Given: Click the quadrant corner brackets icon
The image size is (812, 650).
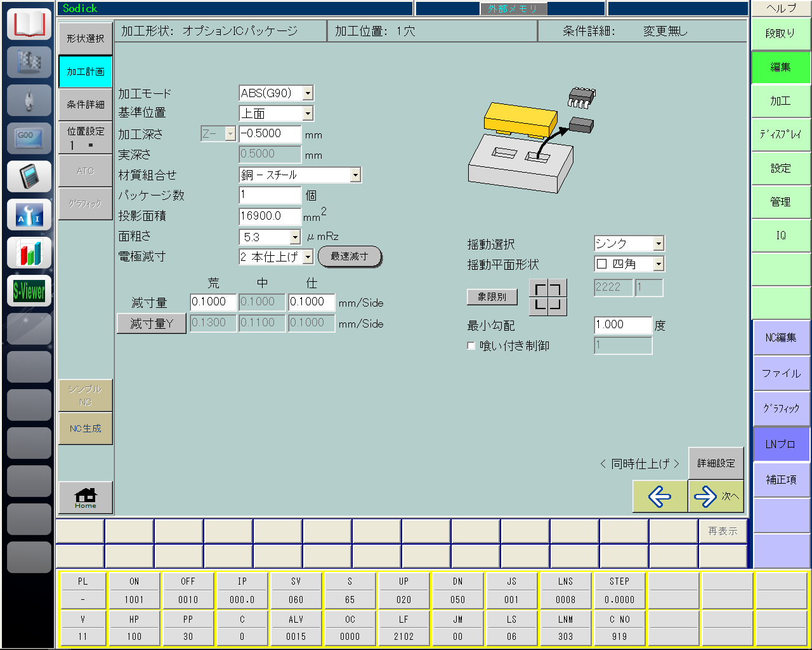Looking at the screenshot, I should pyautogui.click(x=548, y=297).
